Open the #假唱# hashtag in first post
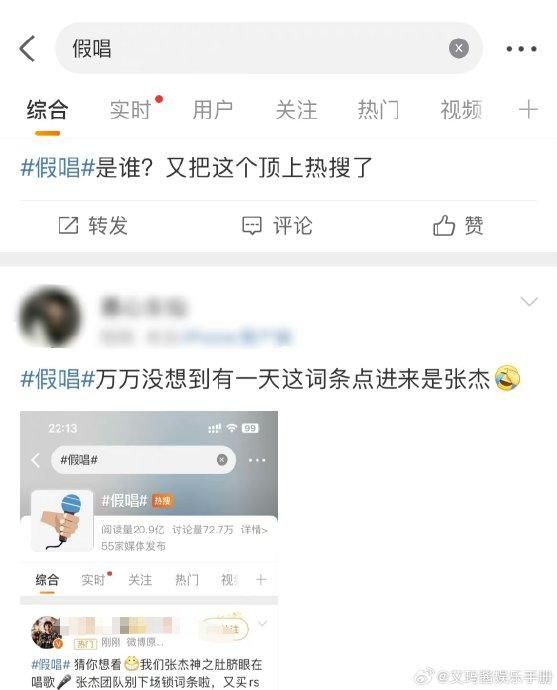Screen dimensions: 557x690 click(58, 168)
